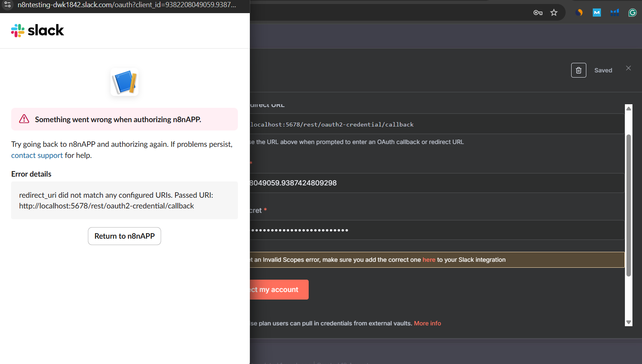Click the Invalid Scopes warning notice
The width and height of the screenshot is (642, 364).
pos(437,260)
